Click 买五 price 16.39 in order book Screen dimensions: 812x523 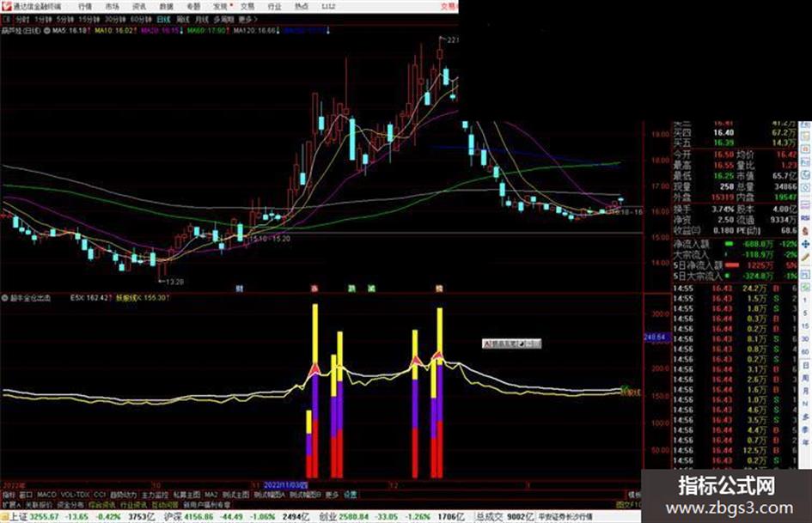point(723,143)
